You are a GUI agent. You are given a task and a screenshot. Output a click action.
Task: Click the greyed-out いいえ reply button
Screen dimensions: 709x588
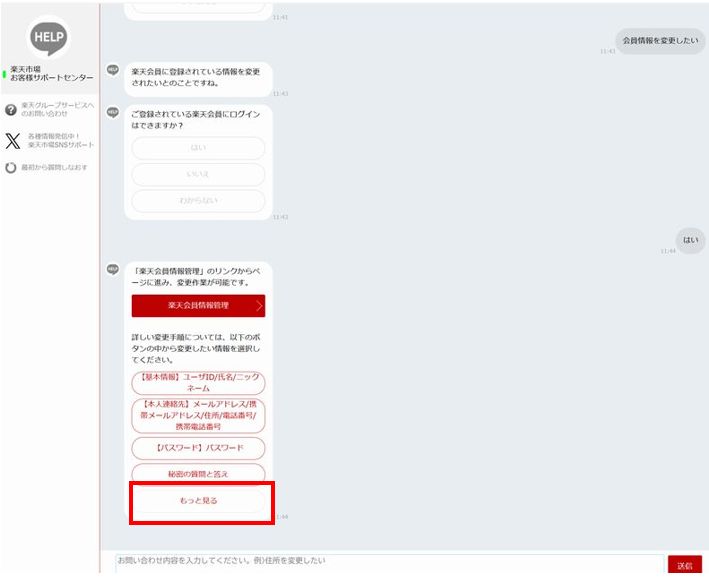tap(198, 174)
